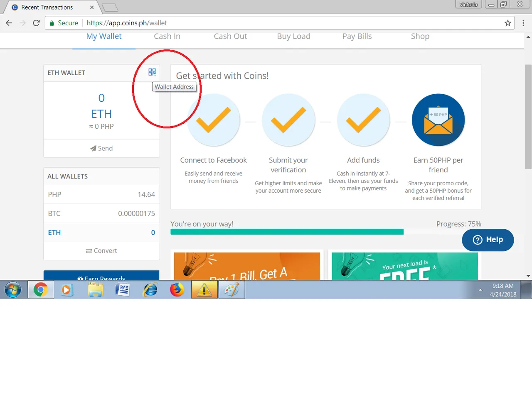Viewport: 532px width, 414px height.
Task: Bookmark this page with the star icon
Action: point(507,23)
